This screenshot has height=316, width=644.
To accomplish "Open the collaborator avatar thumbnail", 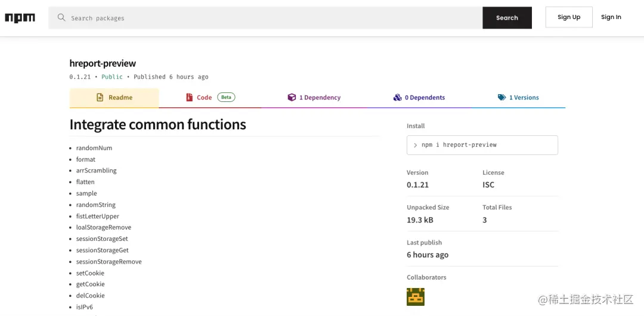I will point(416,297).
